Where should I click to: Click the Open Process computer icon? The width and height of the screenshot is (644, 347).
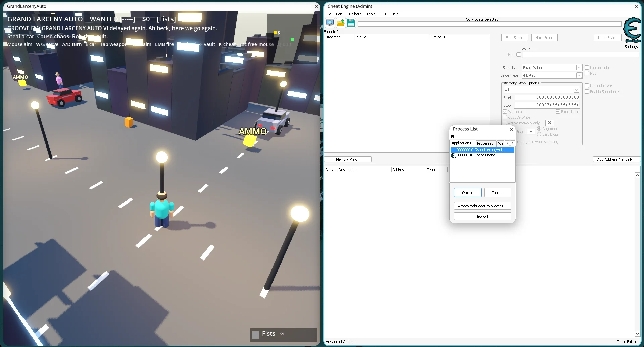(330, 23)
